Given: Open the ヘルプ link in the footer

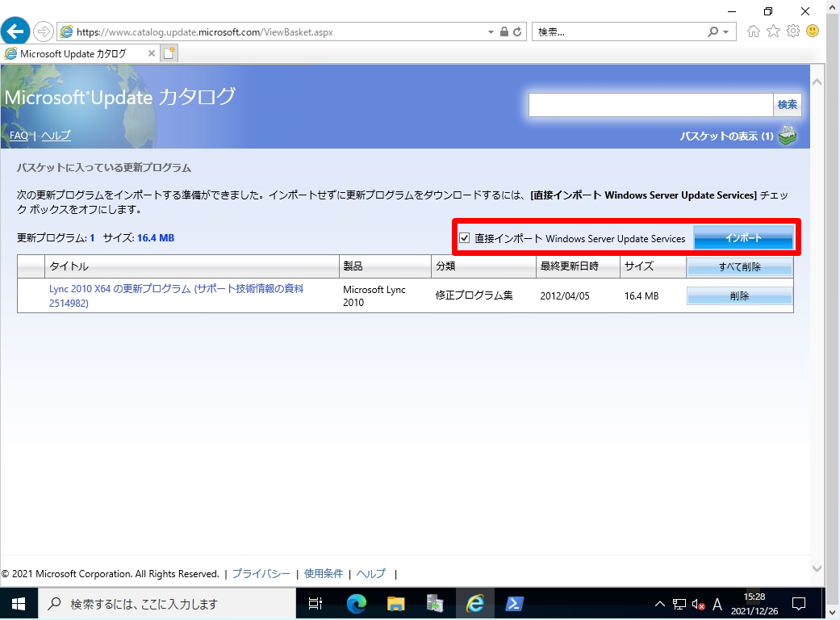Looking at the screenshot, I should tap(370, 574).
